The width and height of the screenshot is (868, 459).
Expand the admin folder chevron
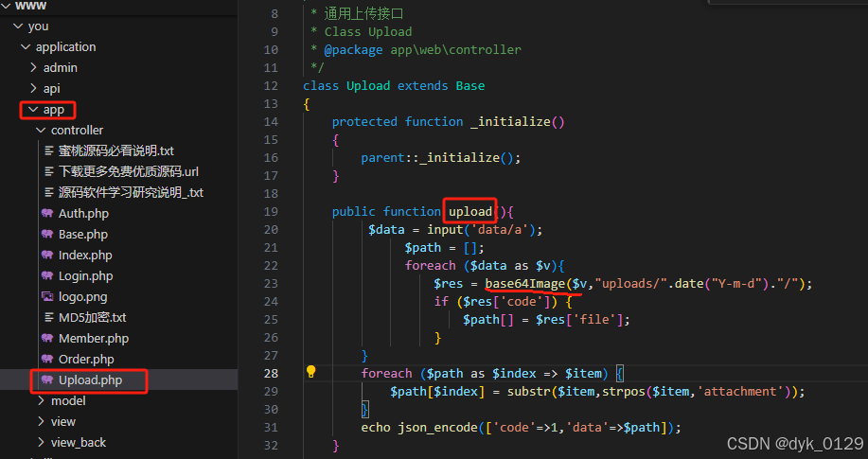point(34,67)
